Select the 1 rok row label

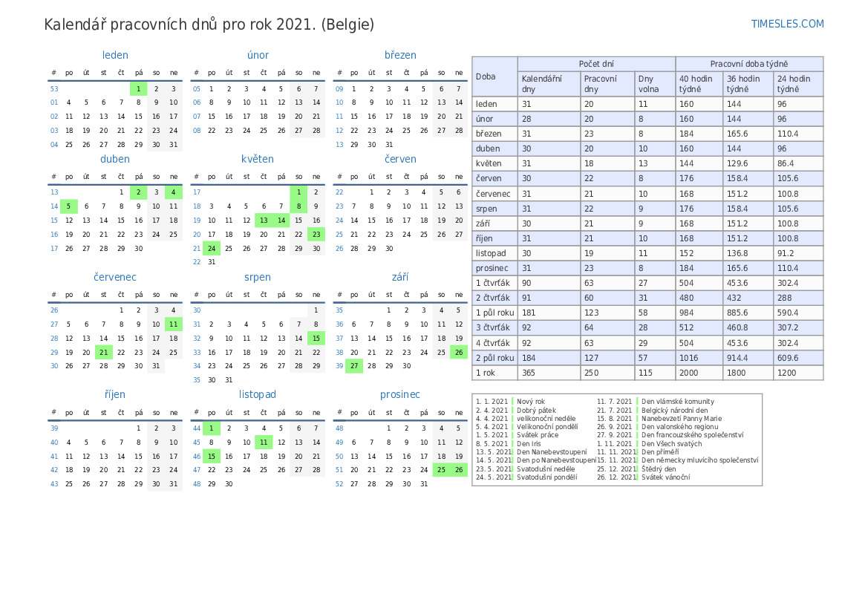click(x=486, y=373)
